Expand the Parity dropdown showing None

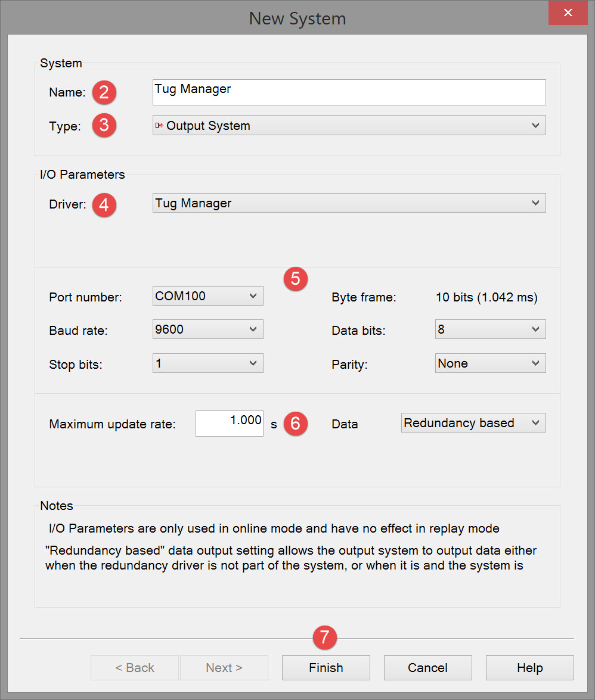(x=490, y=363)
